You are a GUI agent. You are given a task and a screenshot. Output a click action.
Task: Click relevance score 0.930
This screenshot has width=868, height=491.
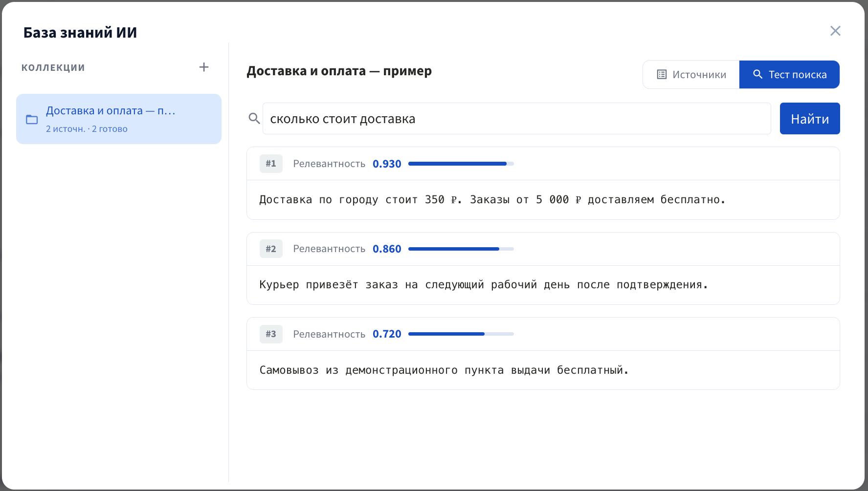pyautogui.click(x=387, y=164)
